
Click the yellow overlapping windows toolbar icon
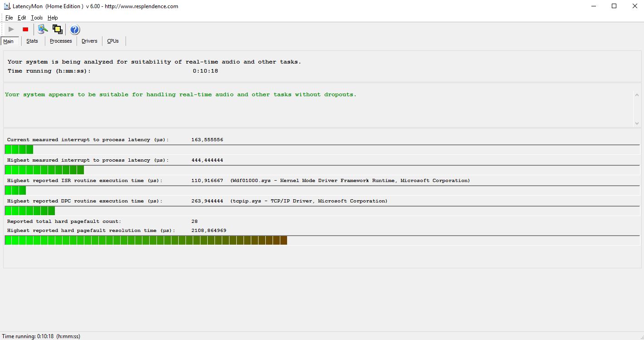[58, 30]
